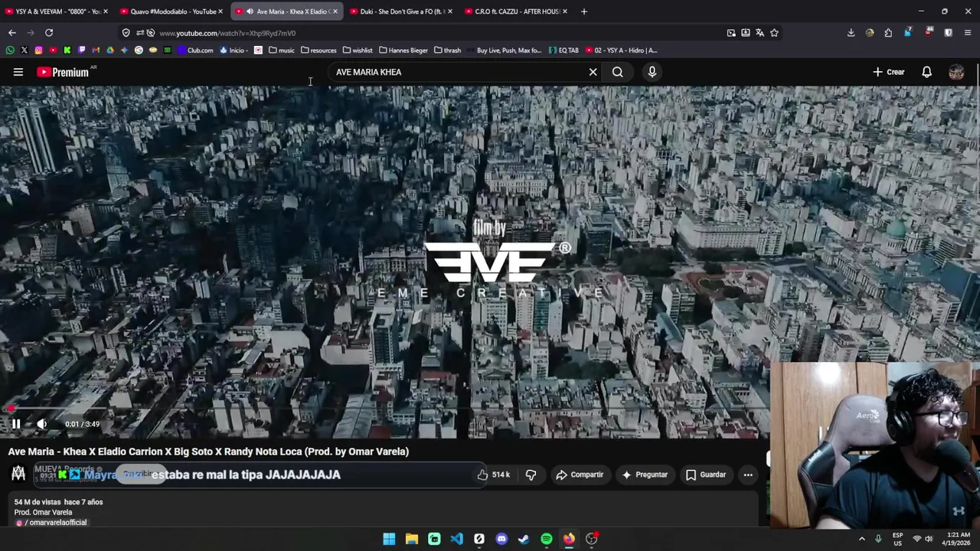Image resolution: width=980 pixels, height=551 pixels.
Task: Open the tracking protection shield icon
Action: coord(126,33)
